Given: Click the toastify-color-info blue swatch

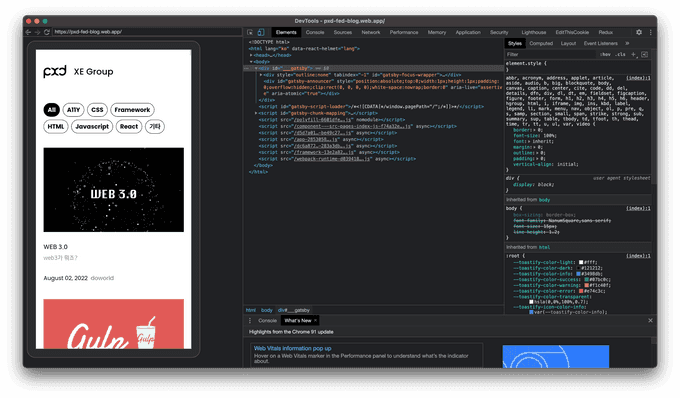Looking at the screenshot, I should (x=578, y=274).
